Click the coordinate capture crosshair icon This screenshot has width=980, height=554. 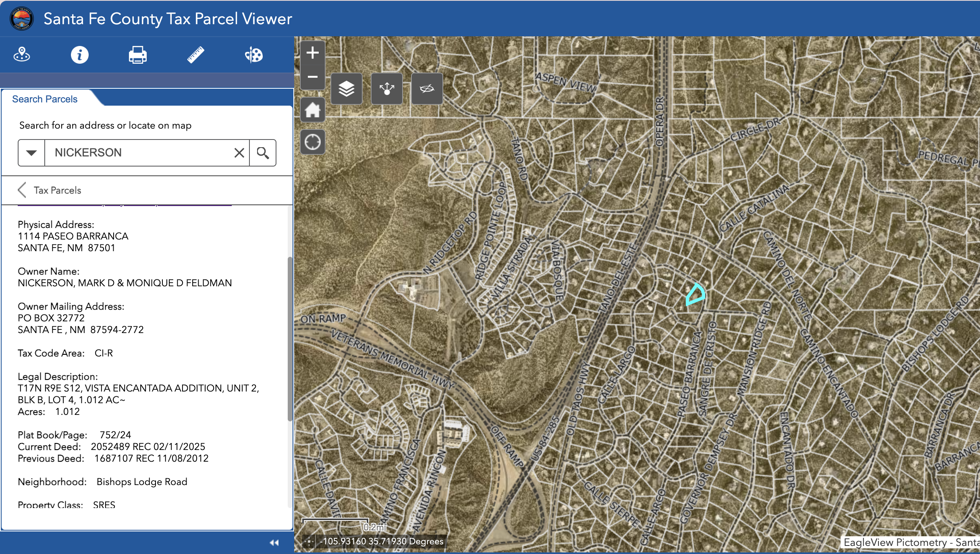[309, 542]
